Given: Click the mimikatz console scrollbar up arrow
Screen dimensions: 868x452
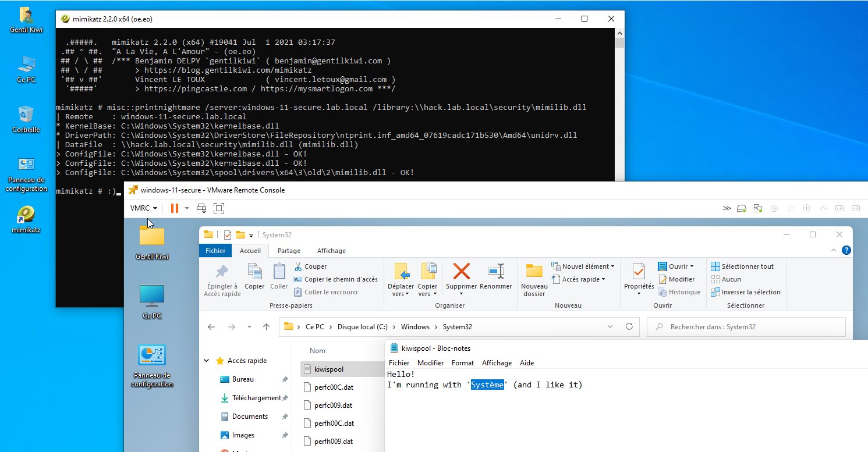Looking at the screenshot, I should pyautogui.click(x=620, y=33).
